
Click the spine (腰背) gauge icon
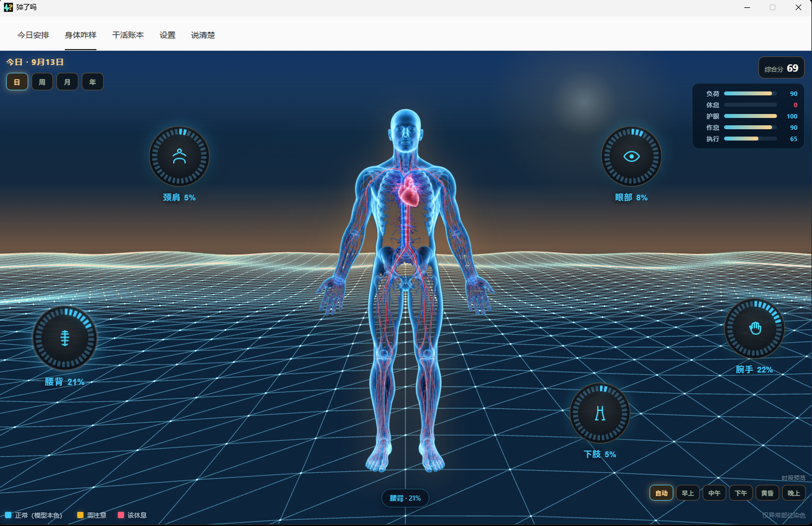coord(65,338)
